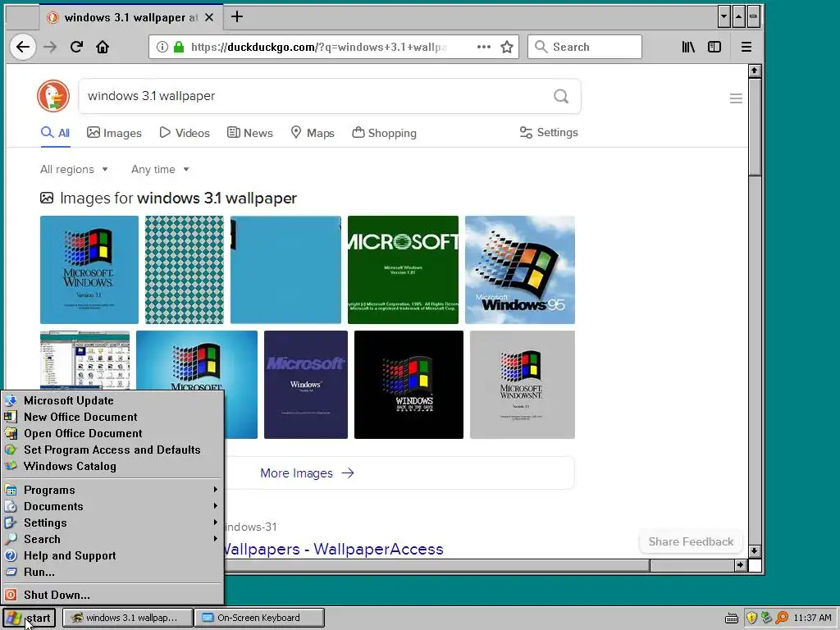
Task: Reload the current page
Action: 76,47
